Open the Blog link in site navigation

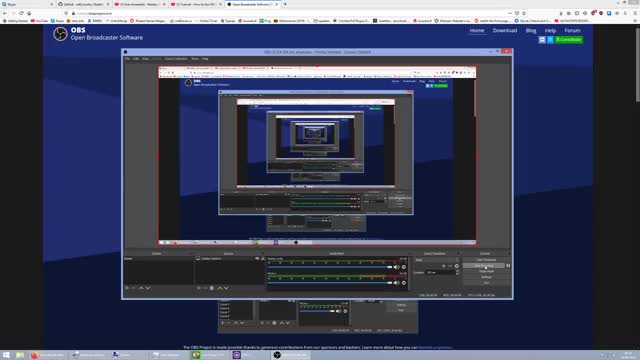531,31
